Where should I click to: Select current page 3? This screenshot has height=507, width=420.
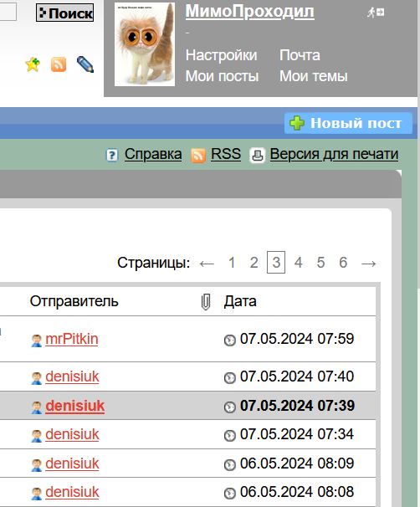(x=276, y=262)
